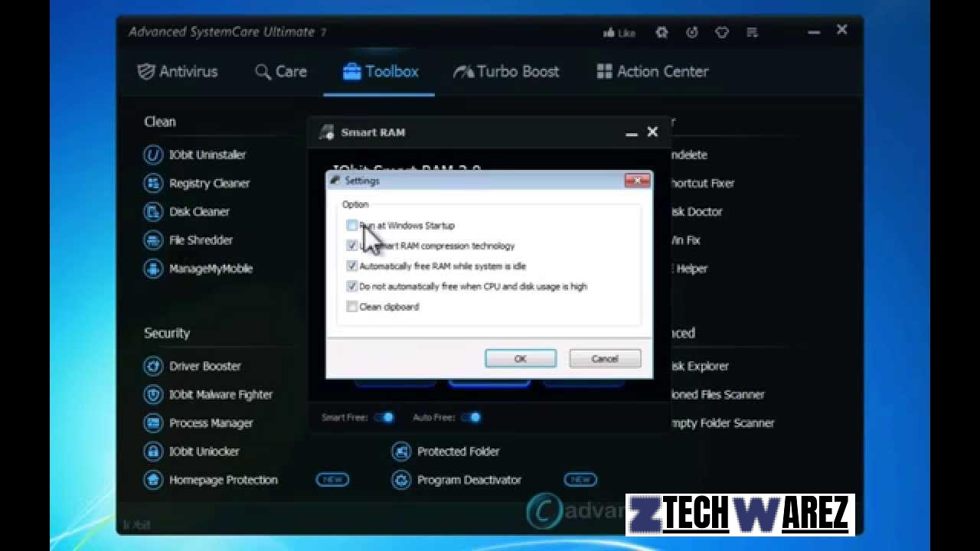The image size is (980, 551).
Task: Click the Clean section heading
Action: (159, 122)
